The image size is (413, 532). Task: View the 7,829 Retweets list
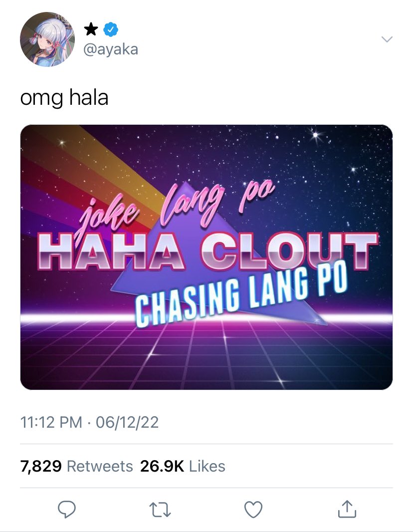coord(76,466)
